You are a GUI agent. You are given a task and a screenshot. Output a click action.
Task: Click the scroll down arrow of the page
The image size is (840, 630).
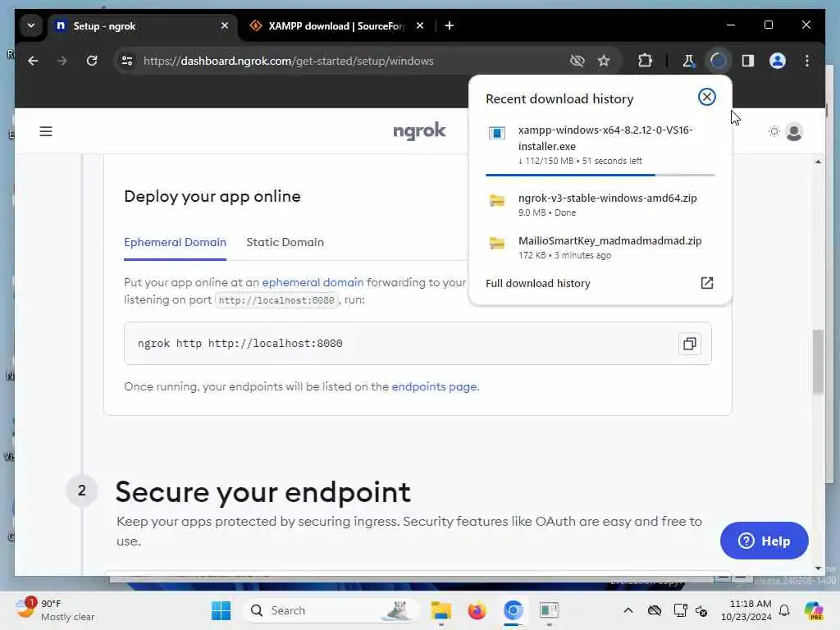point(818,568)
